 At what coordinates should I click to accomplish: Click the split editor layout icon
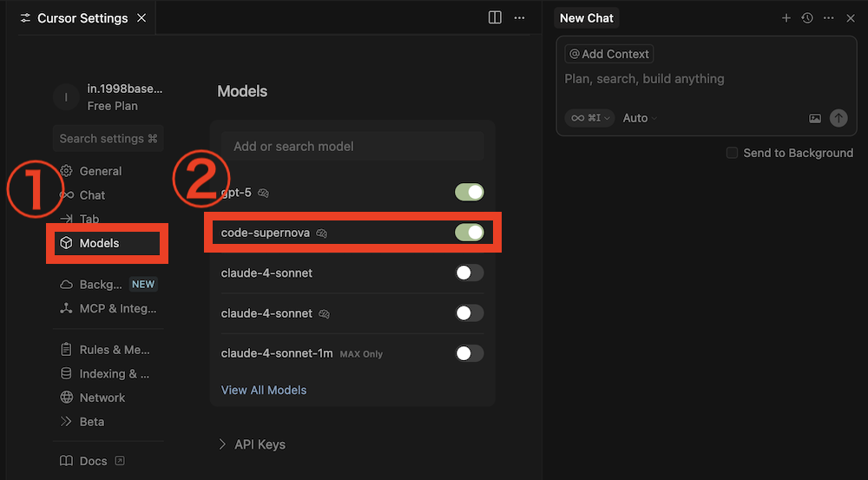(x=495, y=17)
